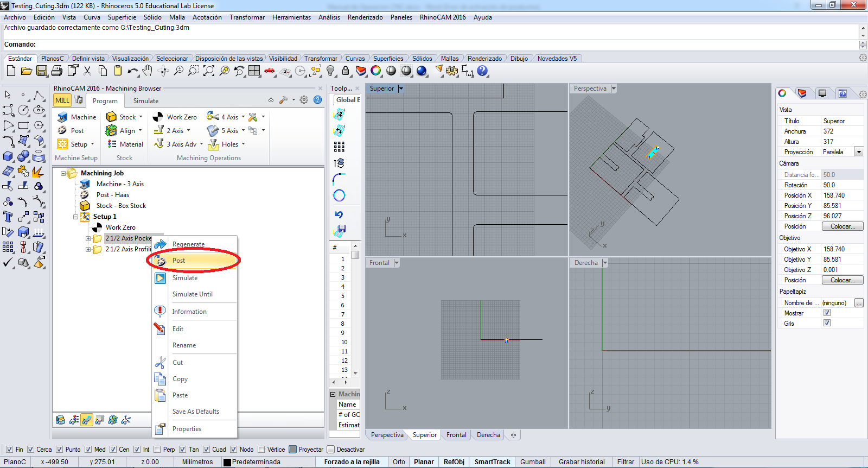Toggle the Vértice snap checkbox
The height and width of the screenshot is (468, 868).
pos(261,450)
